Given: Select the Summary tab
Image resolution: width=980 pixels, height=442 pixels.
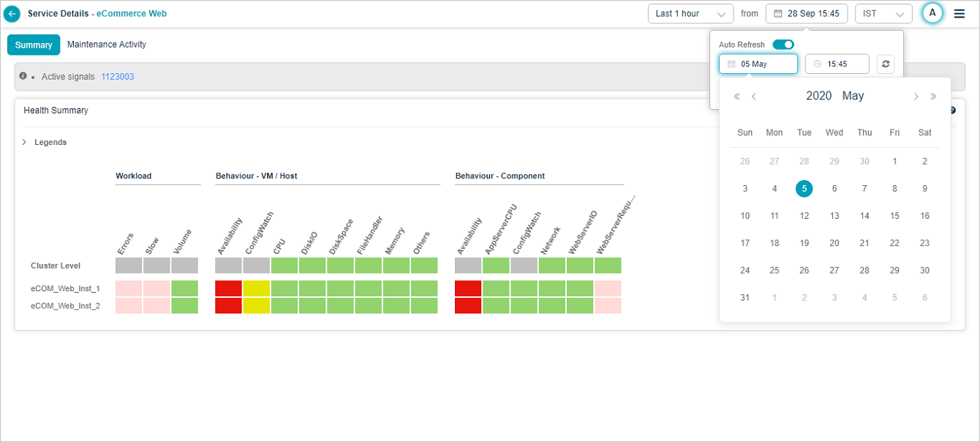Looking at the screenshot, I should click(x=34, y=45).
